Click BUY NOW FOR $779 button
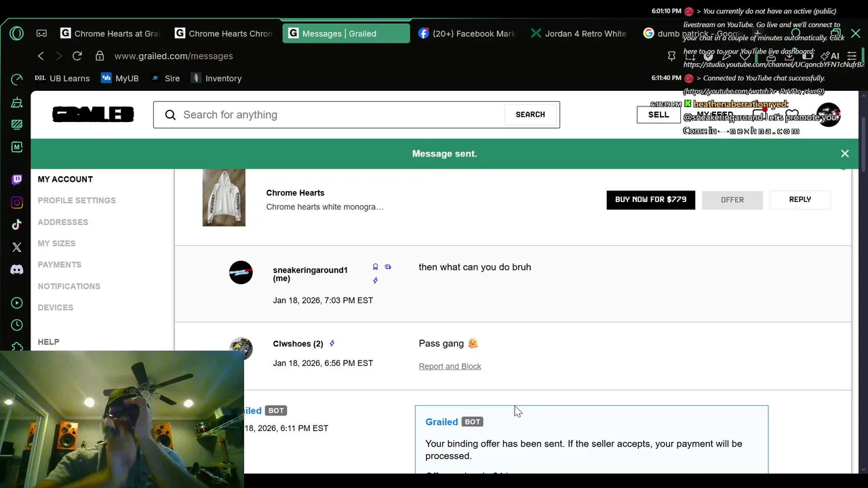868x488 pixels. point(650,199)
